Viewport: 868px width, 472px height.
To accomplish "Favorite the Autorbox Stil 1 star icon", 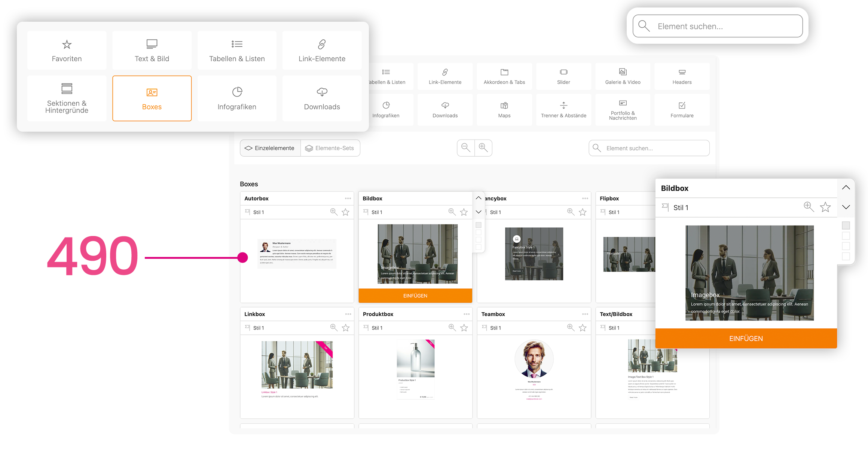I will [345, 212].
